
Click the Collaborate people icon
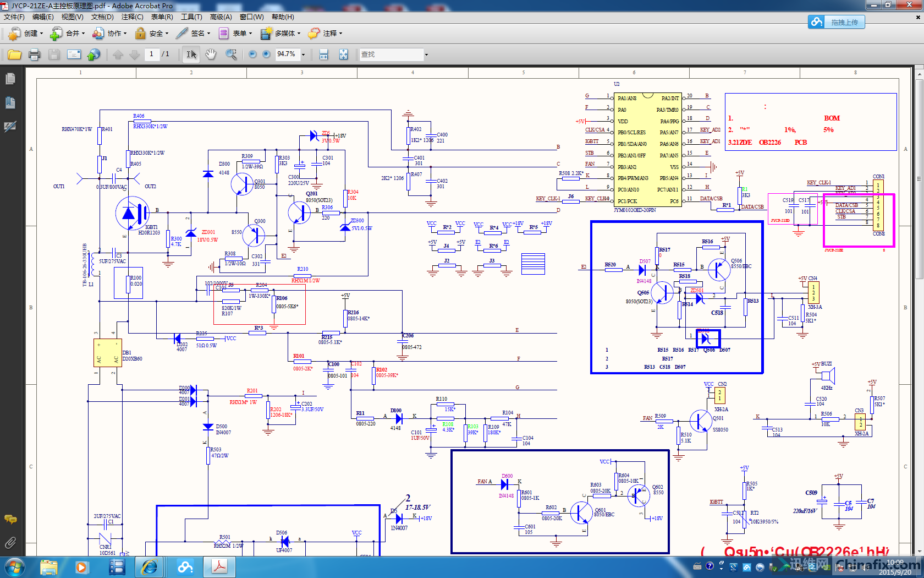[x=98, y=34]
